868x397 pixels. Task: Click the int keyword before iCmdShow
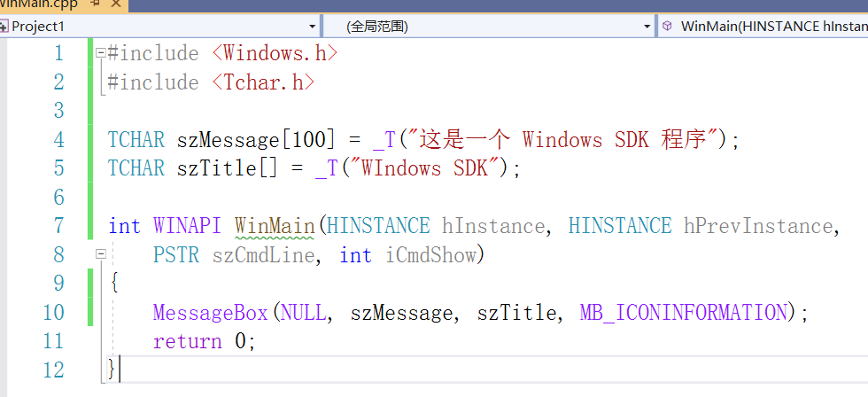(x=355, y=254)
